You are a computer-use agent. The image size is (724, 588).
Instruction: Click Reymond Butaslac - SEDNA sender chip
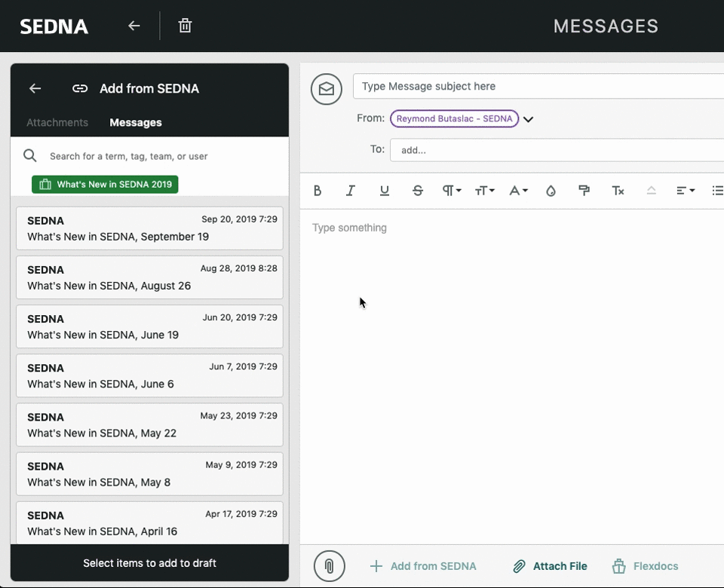pyautogui.click(x=454, y=118)
